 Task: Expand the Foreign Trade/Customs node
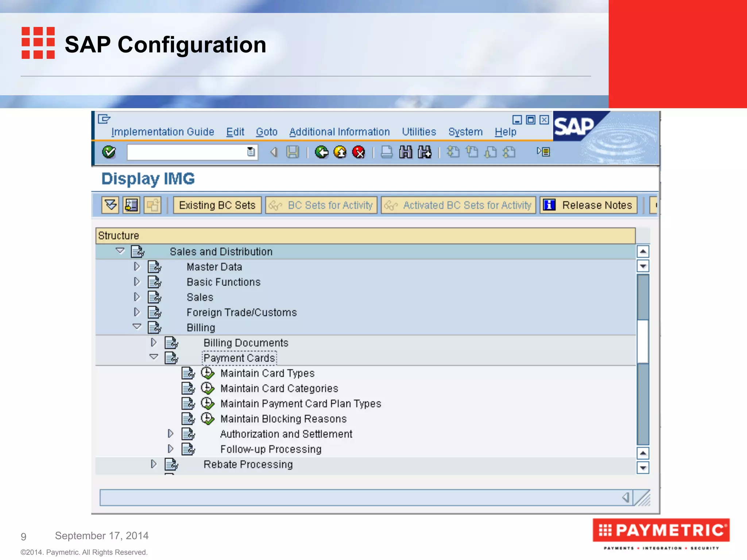[137, 312]
